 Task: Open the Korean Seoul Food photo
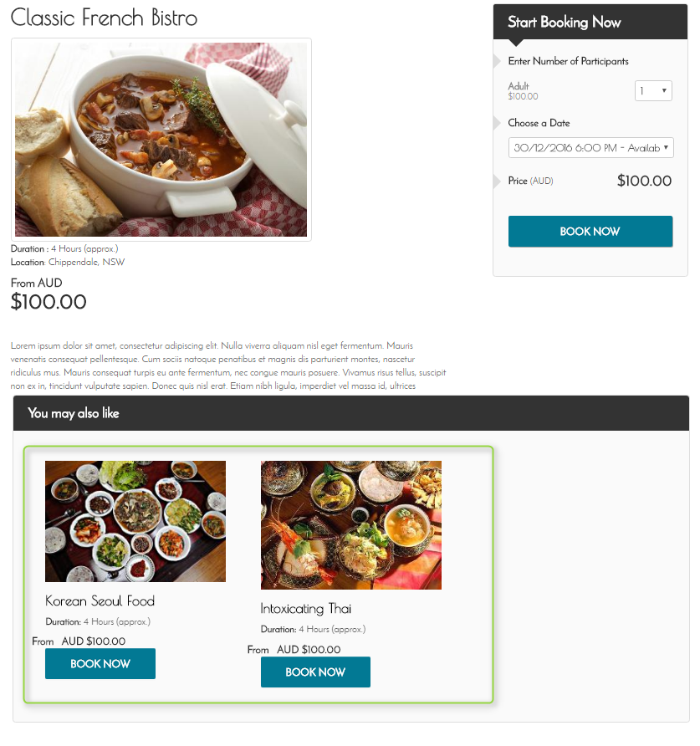pyautogui.click(x=135, y=521)
